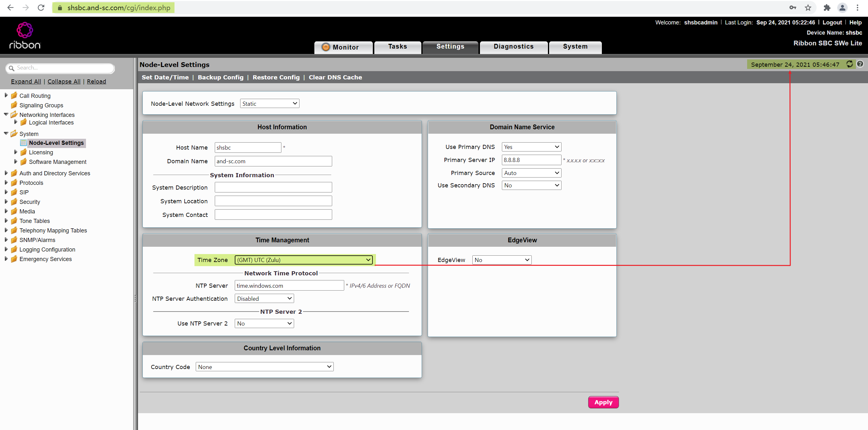Expand the Software Management node
Viewport: 868px width, 430px height.
(16, 161)
